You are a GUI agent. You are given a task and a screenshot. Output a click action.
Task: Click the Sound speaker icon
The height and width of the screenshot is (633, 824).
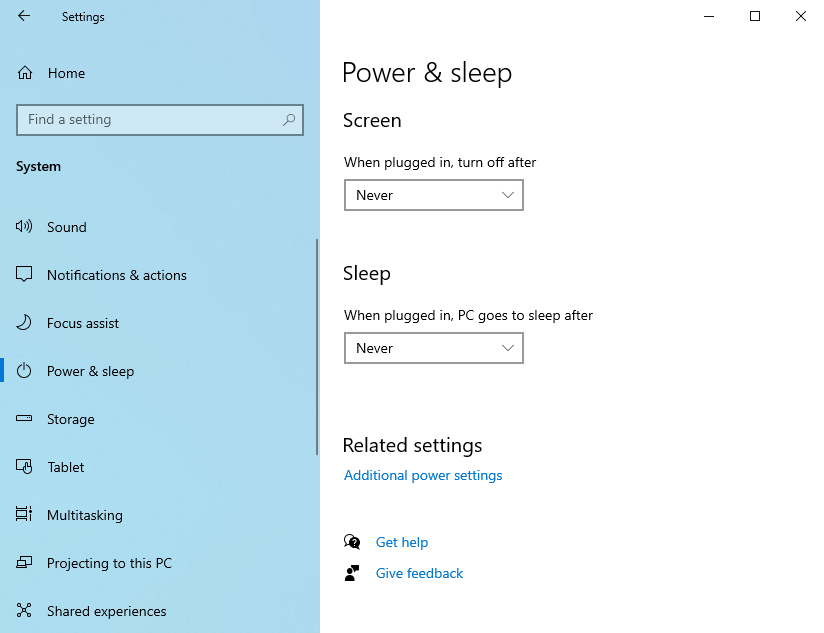(x=25, y=227)
